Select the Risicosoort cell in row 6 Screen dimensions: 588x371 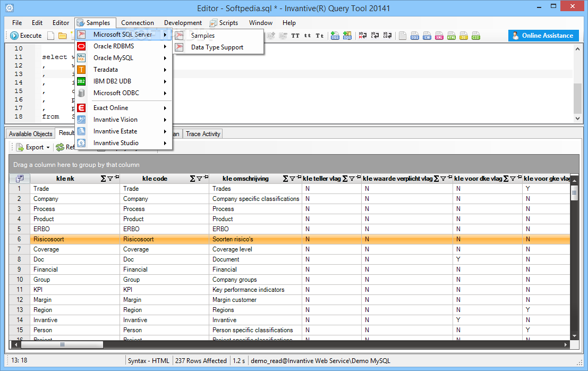(x=74, y=239)
